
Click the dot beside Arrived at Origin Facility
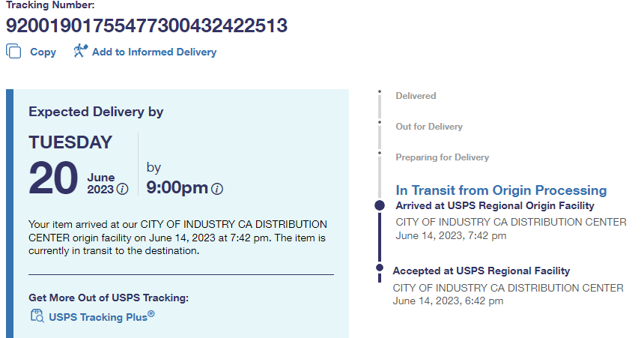click(380, 205)
